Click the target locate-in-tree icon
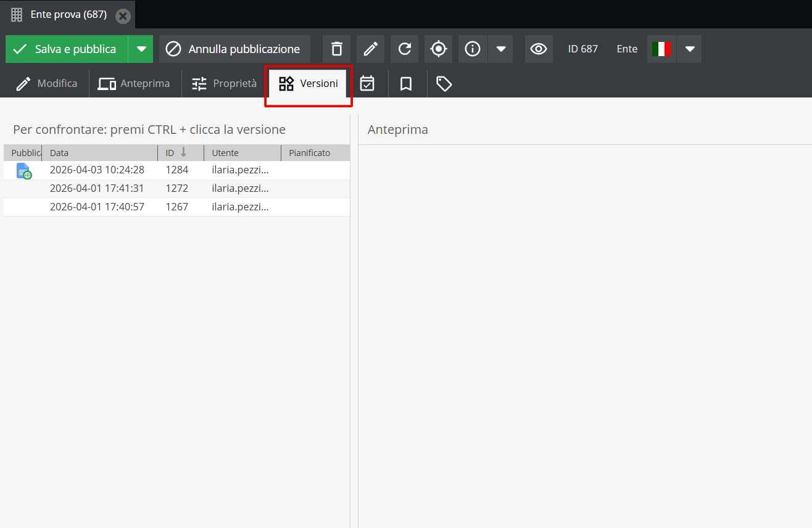812x528 pixels. (x=438, y=49)
